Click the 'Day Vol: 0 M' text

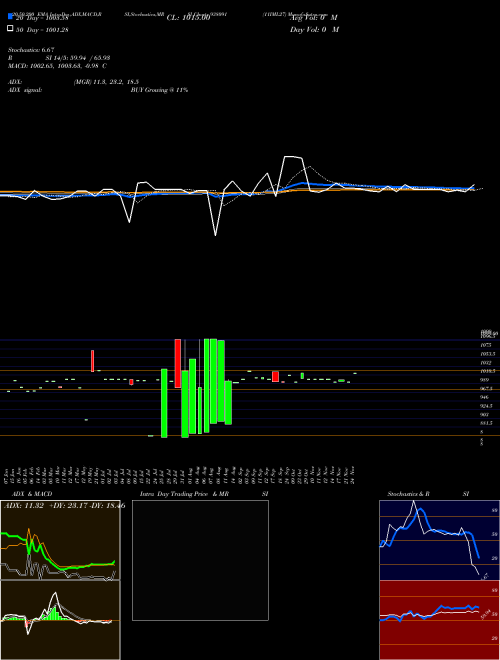click(x=314, y=29)
